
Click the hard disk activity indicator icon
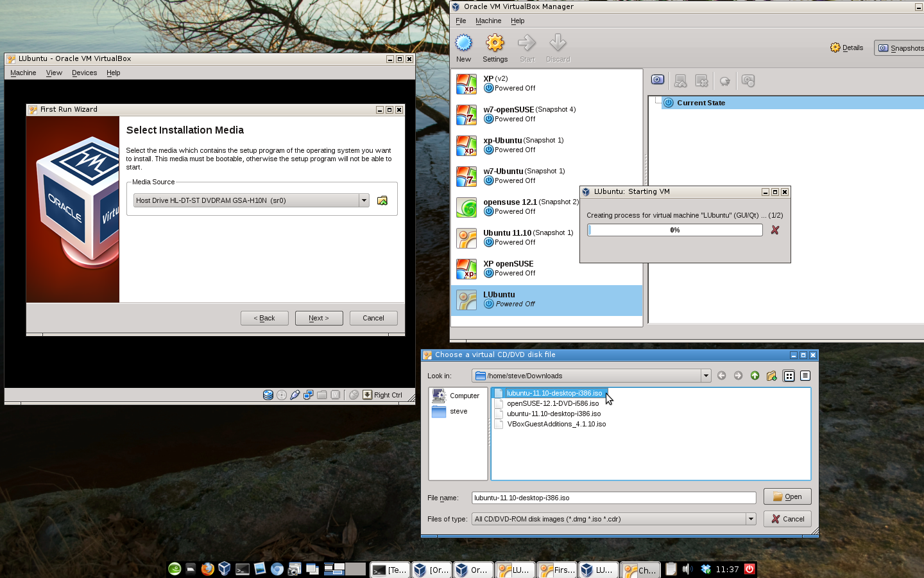pyautogui.click(x=268, y=395)
